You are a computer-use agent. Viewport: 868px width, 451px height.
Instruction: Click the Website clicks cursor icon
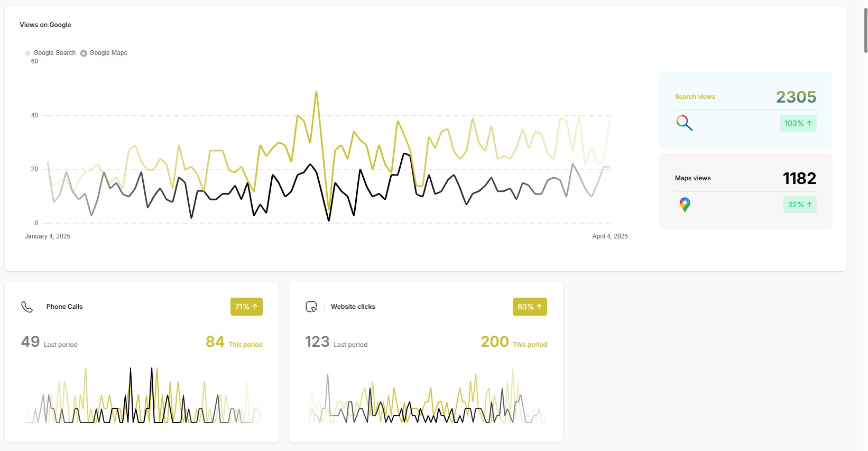click(311, 307)
